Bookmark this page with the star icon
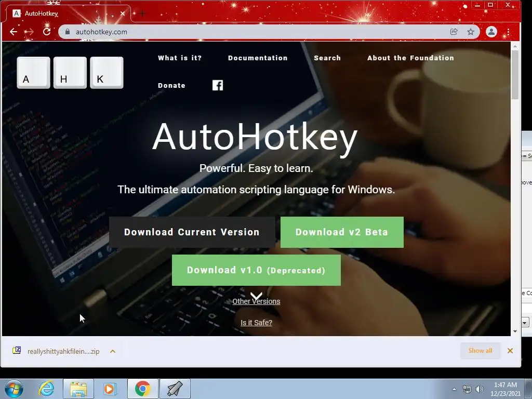This screenshot has width=532, height=399. point(471,32)
